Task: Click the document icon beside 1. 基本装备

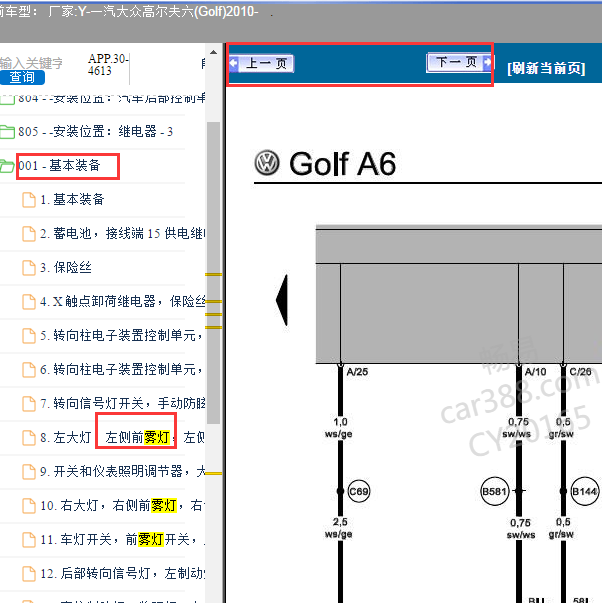Action: click(x=29, y=200)
